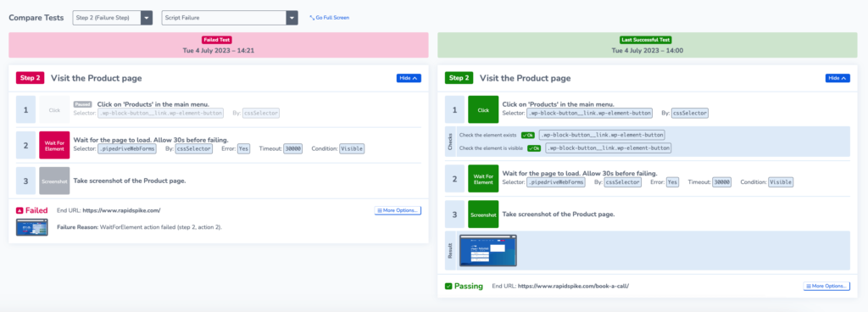The image size is (868, 312).
Task: Open the rapidspike.com/book-a-call End URL
Action: (574, 286)
